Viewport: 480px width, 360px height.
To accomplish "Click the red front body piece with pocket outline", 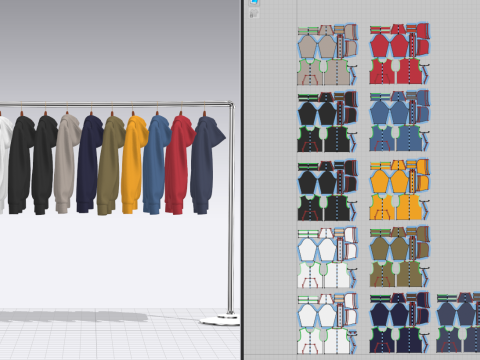I will (382, 71).
